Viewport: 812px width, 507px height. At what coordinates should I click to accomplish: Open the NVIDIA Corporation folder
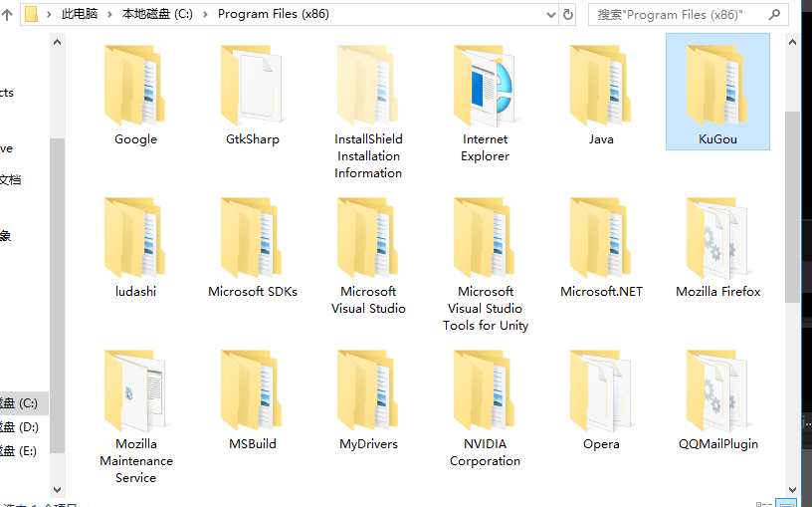point(485,408)
